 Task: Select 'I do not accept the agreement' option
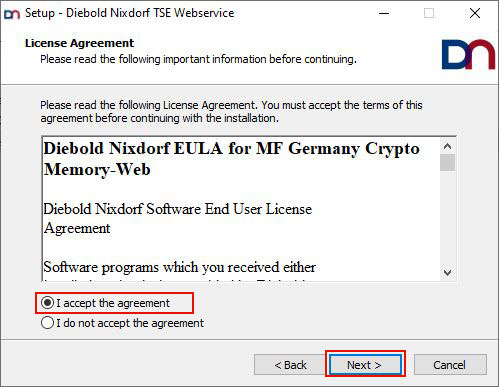47,323
